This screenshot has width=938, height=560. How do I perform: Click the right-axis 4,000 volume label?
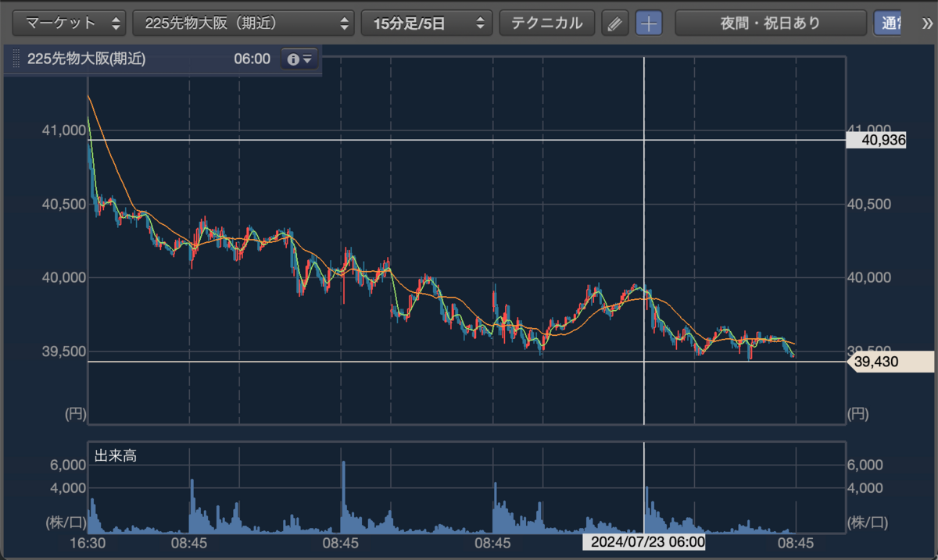tap(865, 488)
